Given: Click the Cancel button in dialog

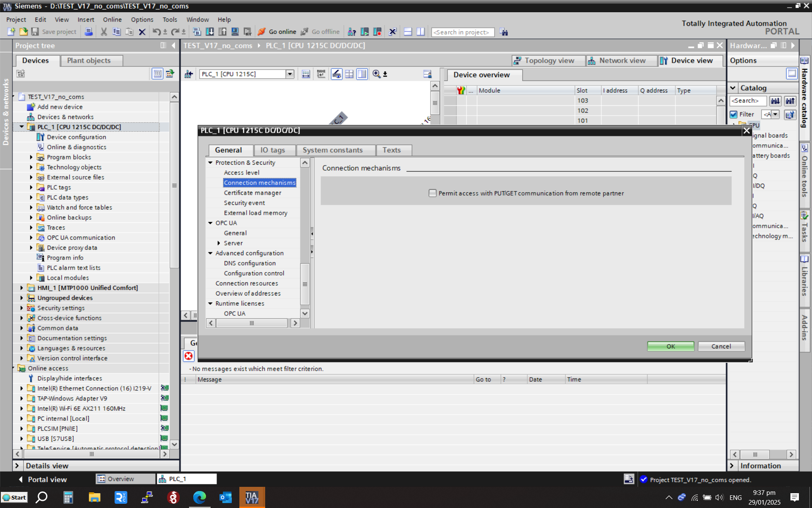Looking at the screenshot, I should pyautogui.click(x=721, y=346).
